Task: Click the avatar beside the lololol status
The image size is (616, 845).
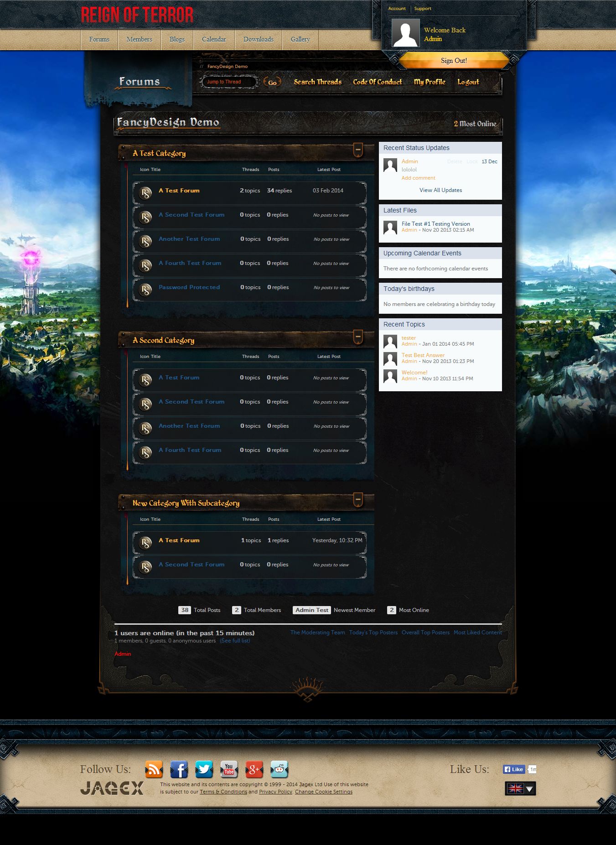Action: pyautogui.click(x=390, y=165)
